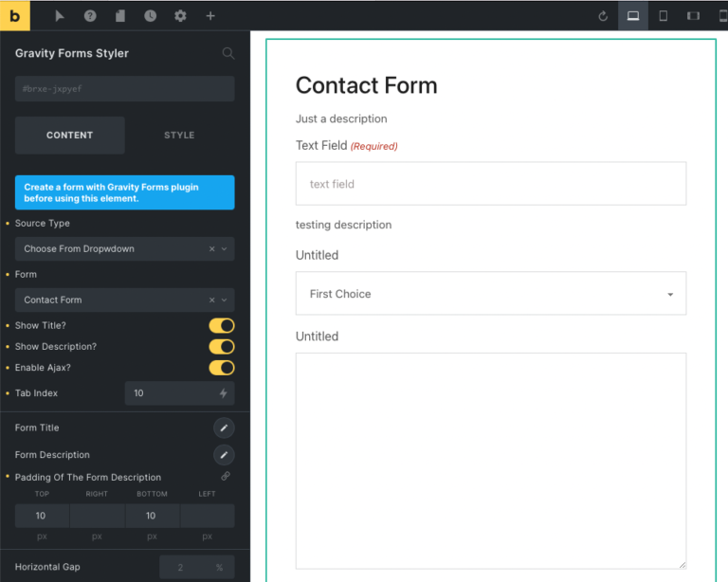Edit Form Description with pencil icon
This screenshot has height=582, width=728.
click(x=224, y=455)
